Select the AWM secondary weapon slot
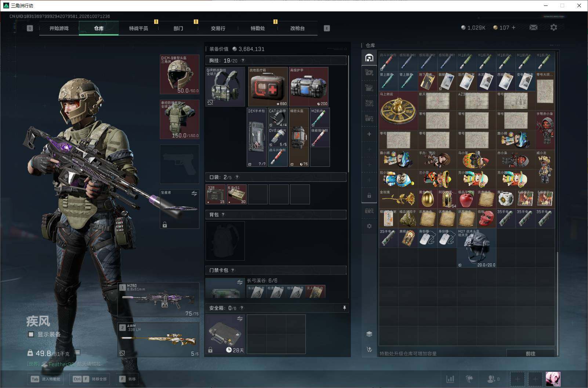Viewport: 588px width, 388px height. pyautogui.click(x=159, y=340)
